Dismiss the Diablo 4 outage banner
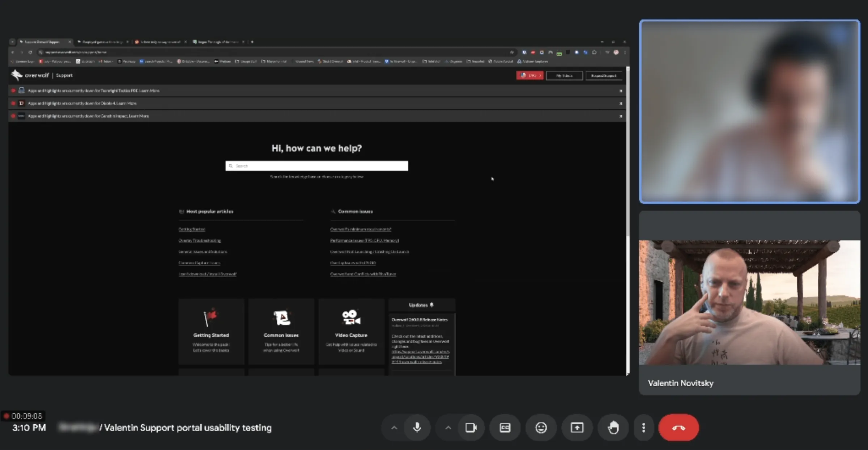868x450 pixels. [x=621, y=104]
